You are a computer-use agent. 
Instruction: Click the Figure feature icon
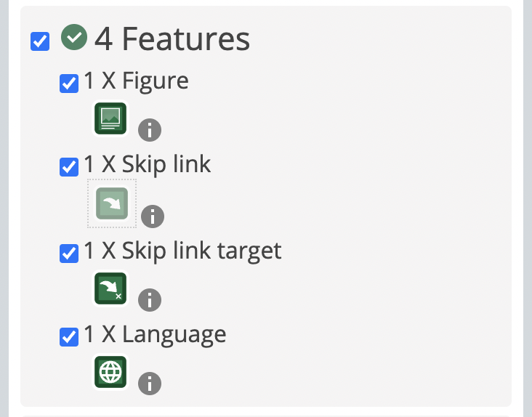tap(110, 118)
